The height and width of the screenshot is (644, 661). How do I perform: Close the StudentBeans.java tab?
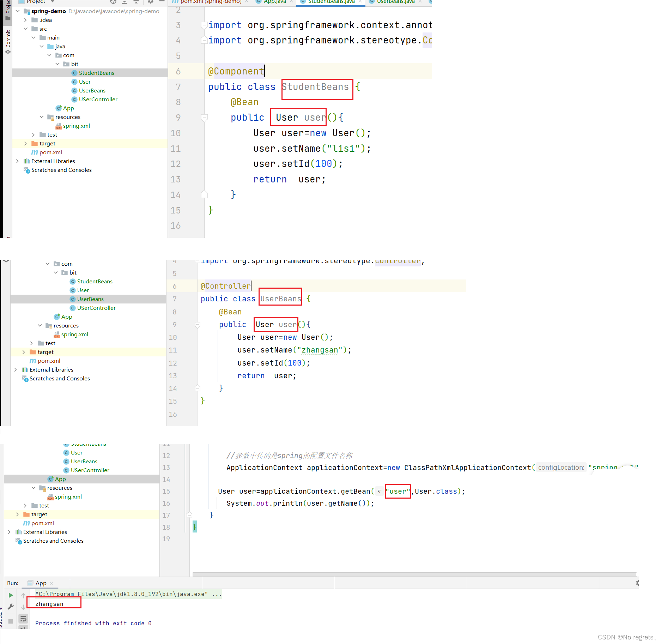click(360, 2)
